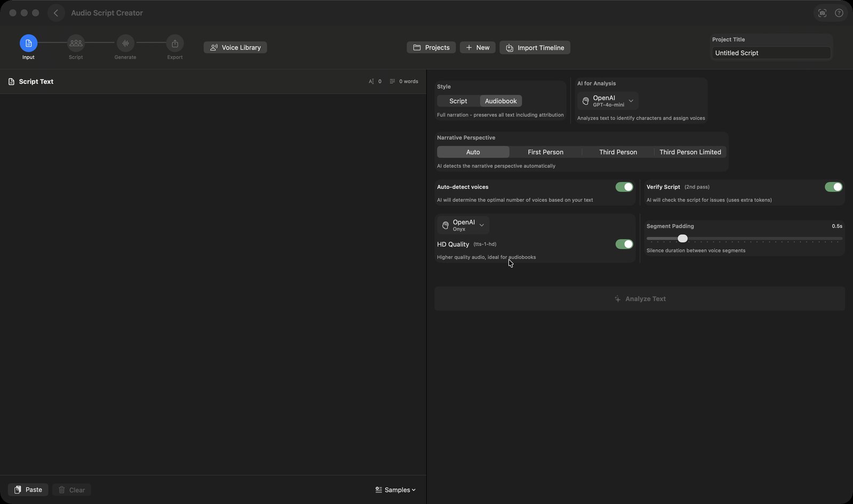The image size is (853, 504).
Task: Click into the Script Text editor area
Action: pyautogui.click(x=213, y=284)
